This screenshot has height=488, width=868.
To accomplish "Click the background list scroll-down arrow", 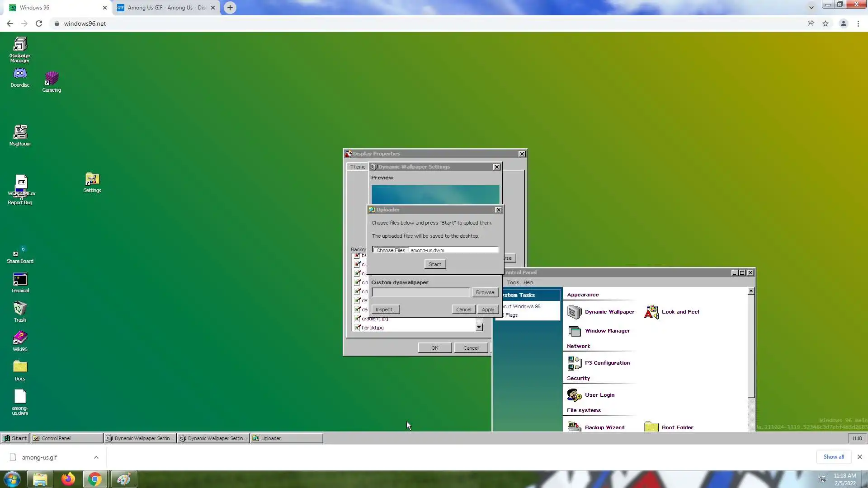I will pos(479,328).
